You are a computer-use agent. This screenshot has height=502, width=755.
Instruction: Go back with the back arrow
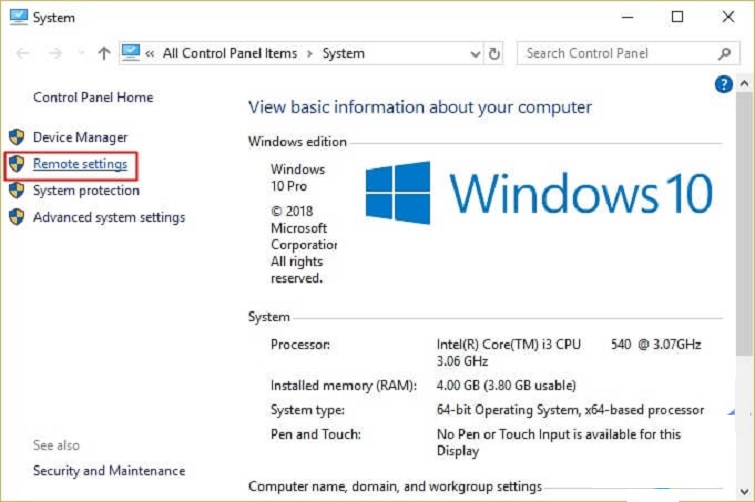click(22, 53)
